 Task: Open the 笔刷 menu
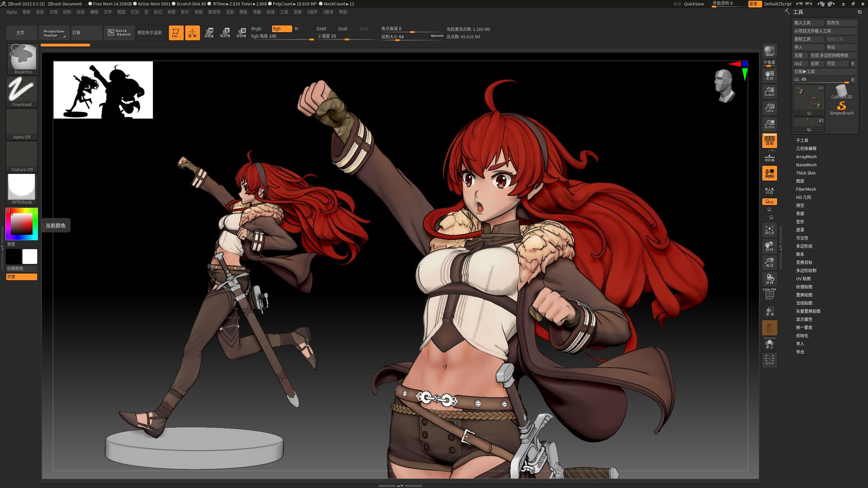(26, 12)
